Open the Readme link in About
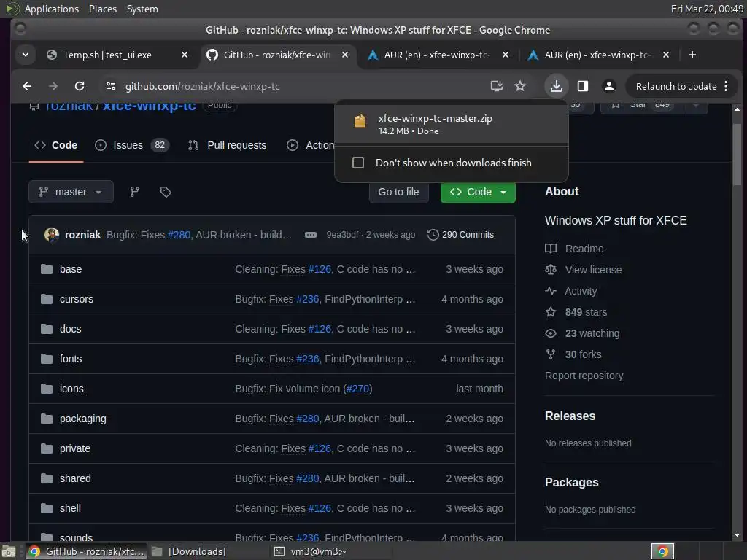 pyautogui.click(x=575, y=249)
